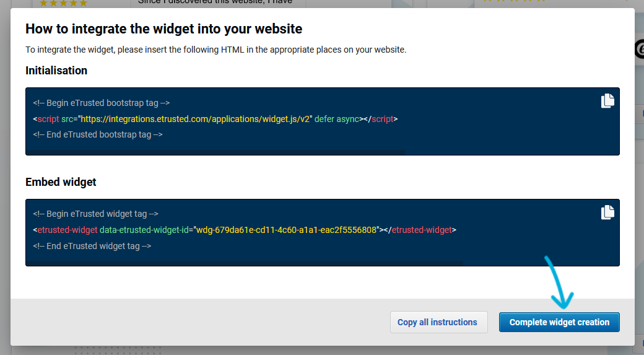Click the wdg-679da61e widget ID string
Image resolution: width=644 pixels, height=355 pixels.
point(286,230)
